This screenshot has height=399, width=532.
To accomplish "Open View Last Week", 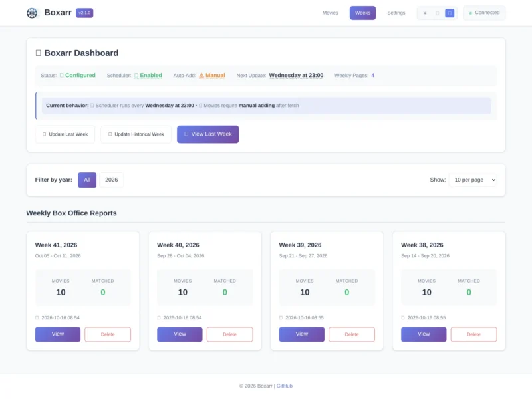I will click(x=208, y=134).
